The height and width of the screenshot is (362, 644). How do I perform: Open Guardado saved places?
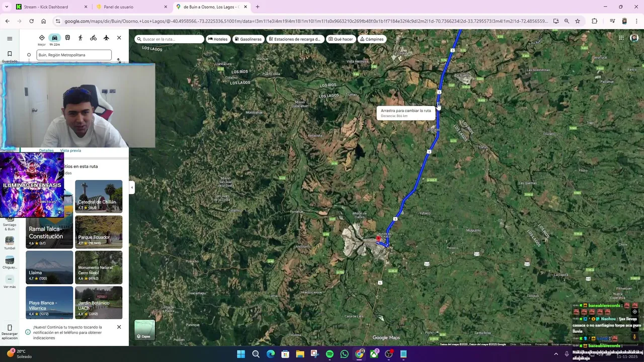tap(10, 56)
